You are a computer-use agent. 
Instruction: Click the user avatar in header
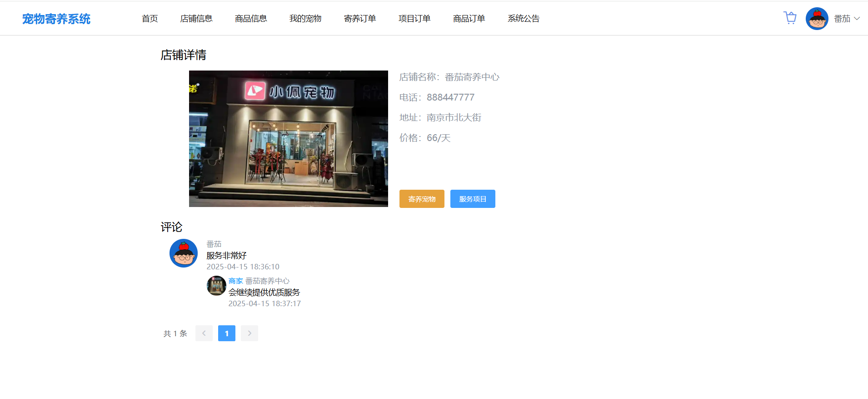click(x=817, y=19)
